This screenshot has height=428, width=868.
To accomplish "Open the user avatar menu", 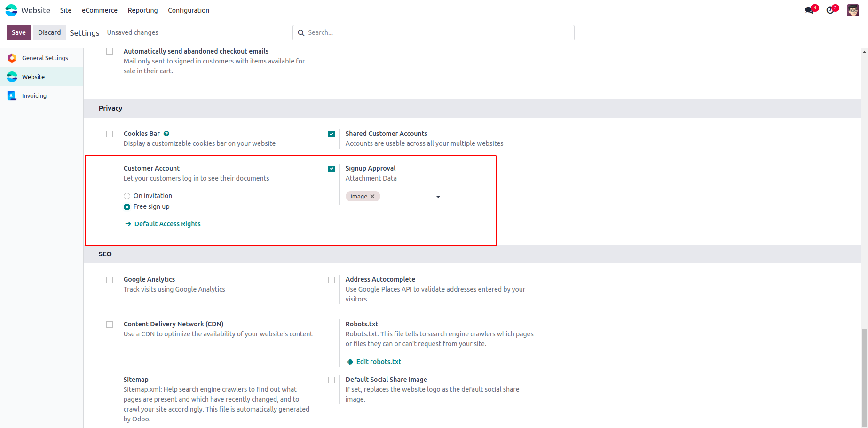I will [x=853, y=10].
